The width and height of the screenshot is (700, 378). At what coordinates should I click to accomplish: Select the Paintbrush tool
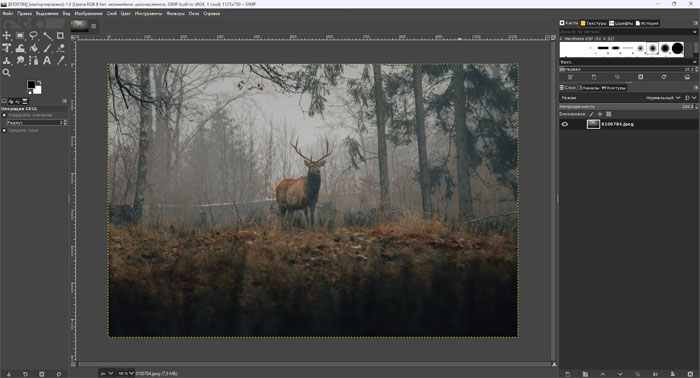tap(47, 48)
